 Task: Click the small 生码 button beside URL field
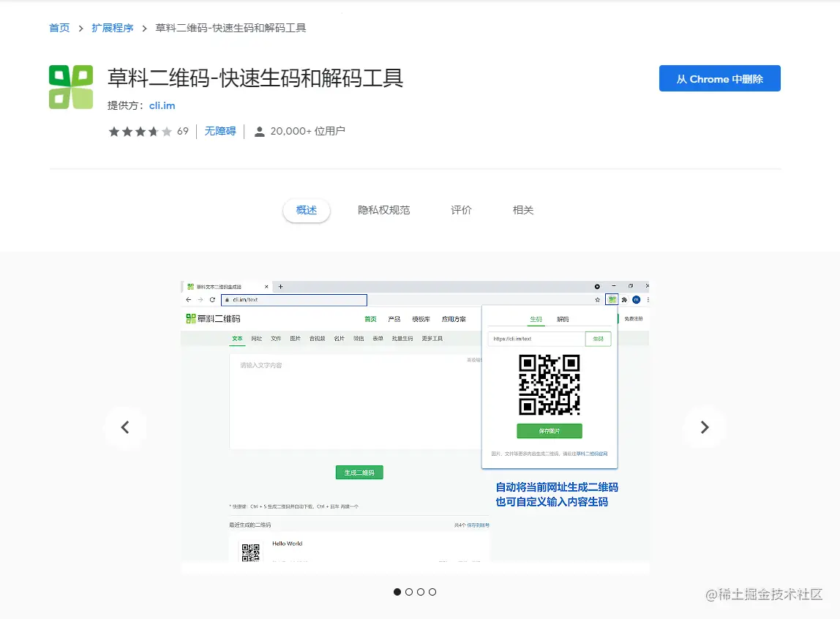click(x=598, y=339)
